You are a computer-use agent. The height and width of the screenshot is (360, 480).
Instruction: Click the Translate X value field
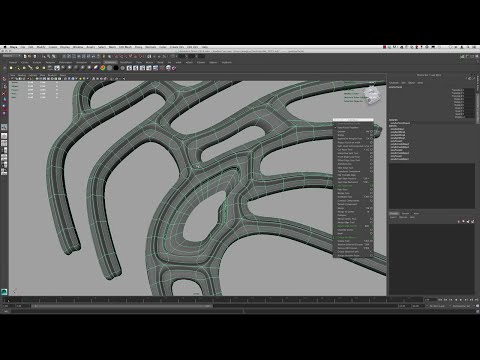click(469, 90)
